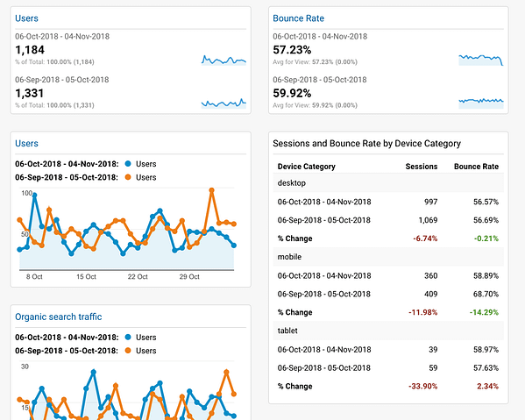Open the Users summary widget title

pos(26,18)
